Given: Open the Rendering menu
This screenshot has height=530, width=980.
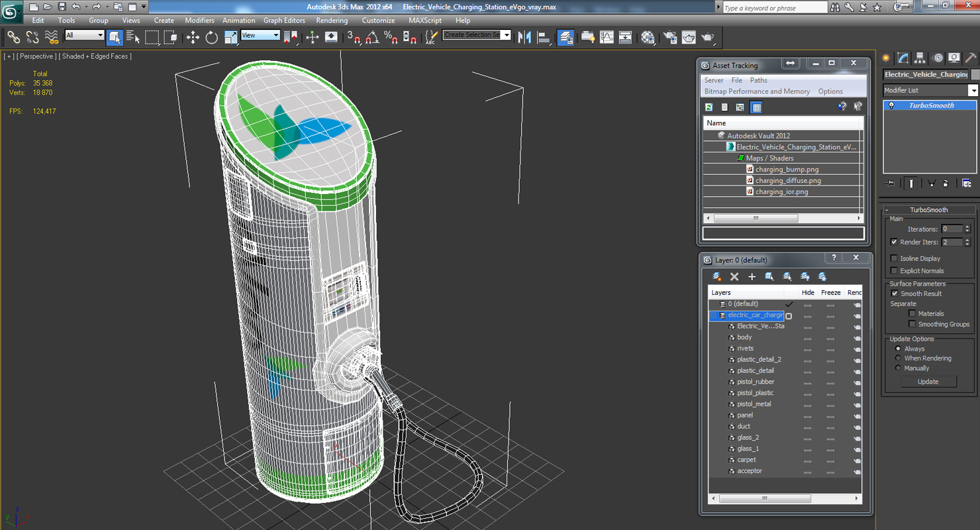Looking at the screenshot, I should 332,21.
